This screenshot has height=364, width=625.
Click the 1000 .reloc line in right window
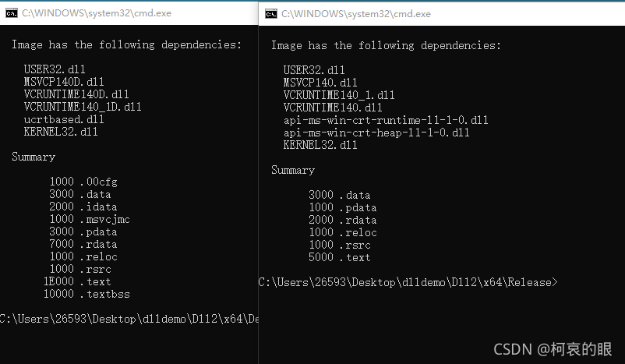(343, 232)
